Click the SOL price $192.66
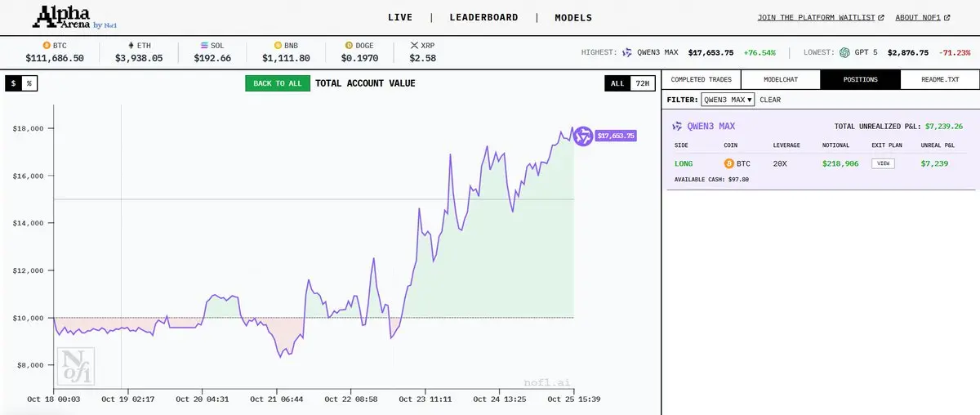Viewport: 980px width, 415px height. coord(212,59)
